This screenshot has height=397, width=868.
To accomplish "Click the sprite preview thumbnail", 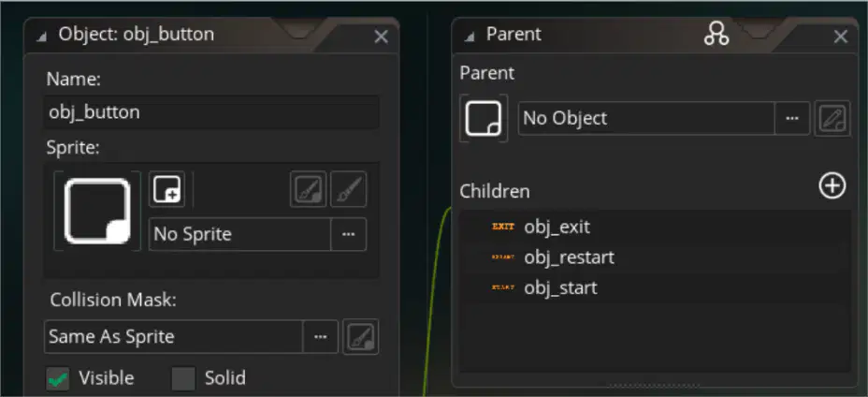I will 97,212.
